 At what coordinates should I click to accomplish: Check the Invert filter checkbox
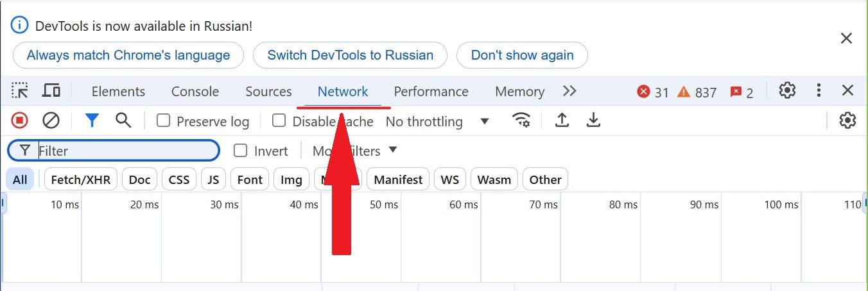click(x=241, y=151)
